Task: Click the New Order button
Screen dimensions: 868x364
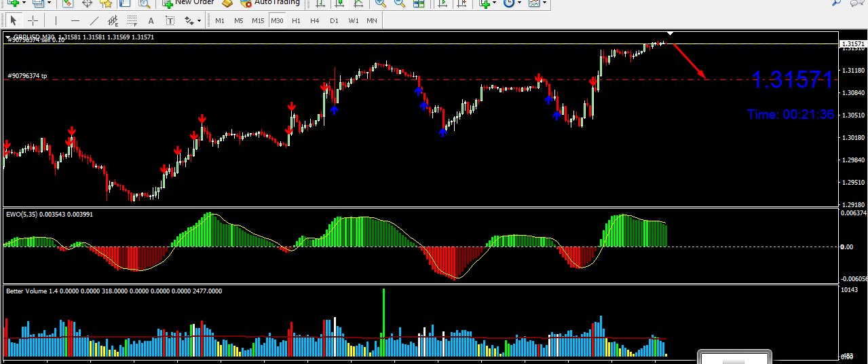Action: pos(188,3)
